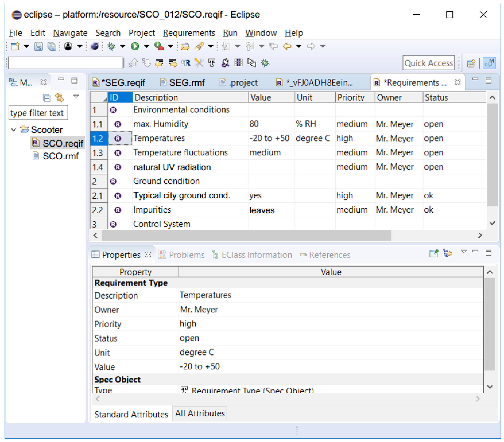
Task: Open the Window menu
Action: [x=261, y=33]
